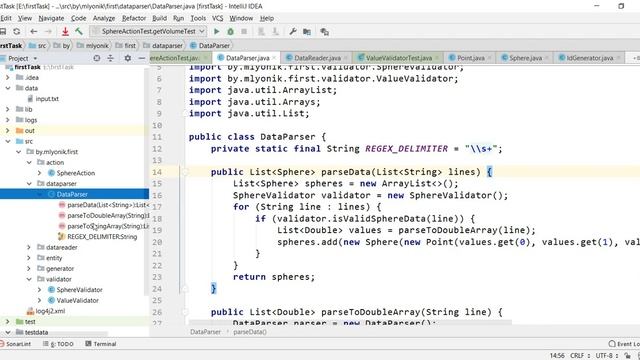Close the DataParser.java tab

pos(274,58)
